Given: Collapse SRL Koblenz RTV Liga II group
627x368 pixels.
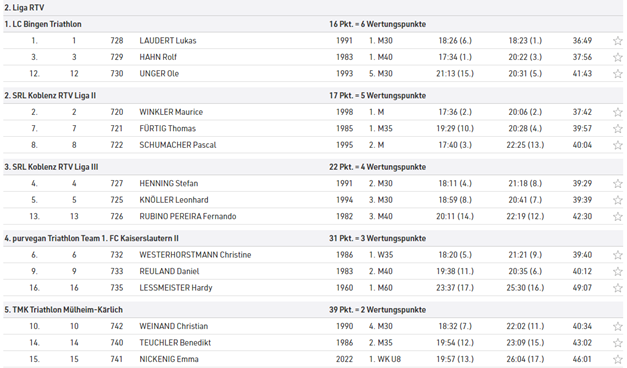Looking at the screenshot, I should 313,96.
